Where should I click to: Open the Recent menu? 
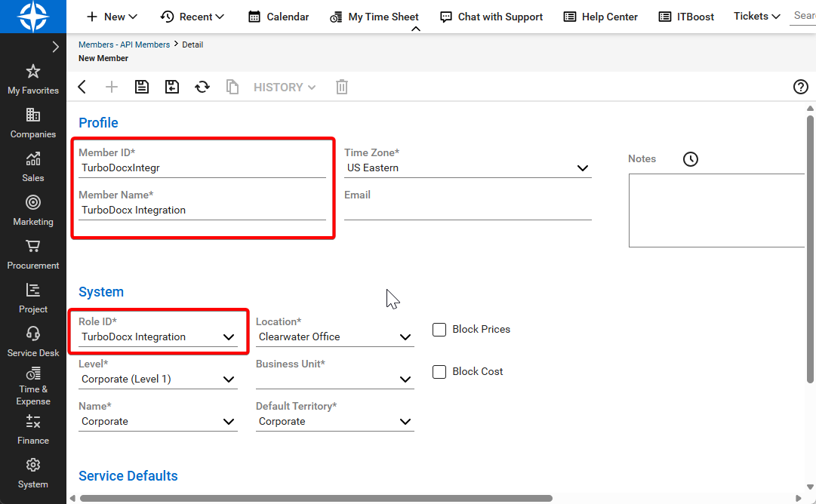point(192,17)
